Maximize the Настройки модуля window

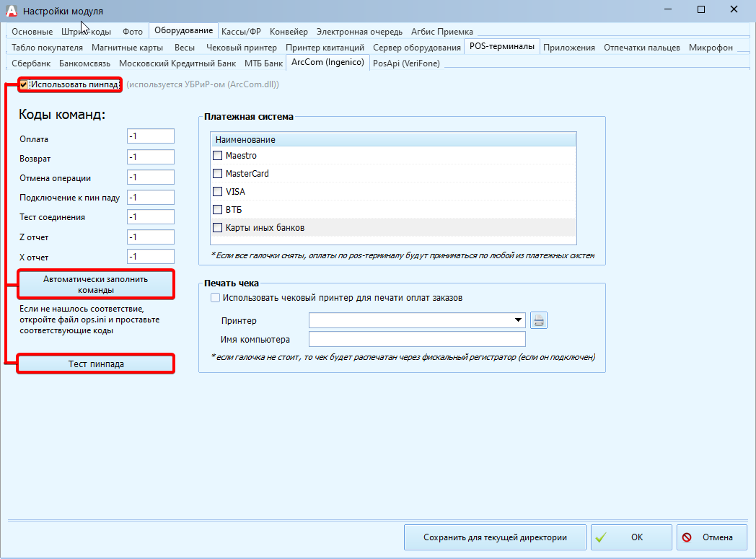(x=701, y=9)
